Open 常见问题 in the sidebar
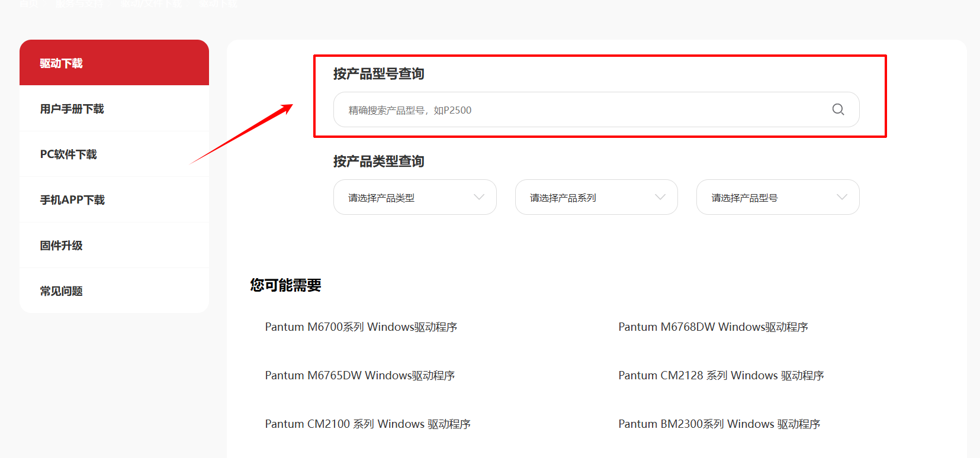The image size is (980, 458). point(114,291)
